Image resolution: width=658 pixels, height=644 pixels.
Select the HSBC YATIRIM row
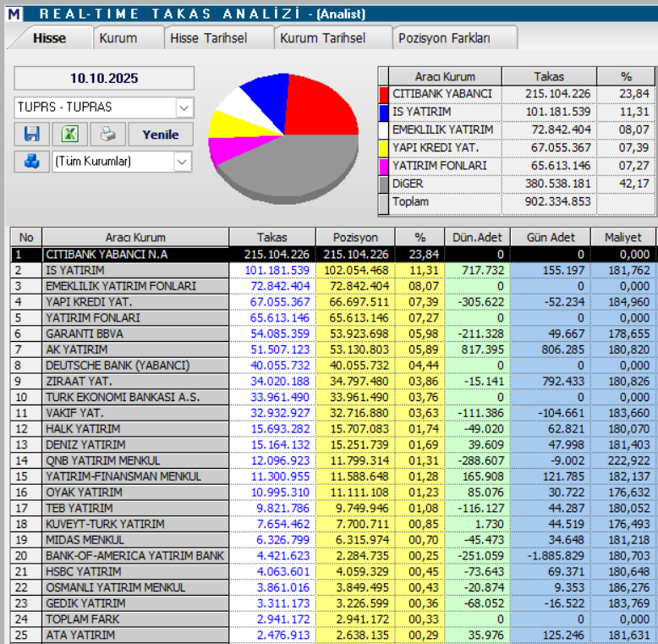[x=333, y=572]
